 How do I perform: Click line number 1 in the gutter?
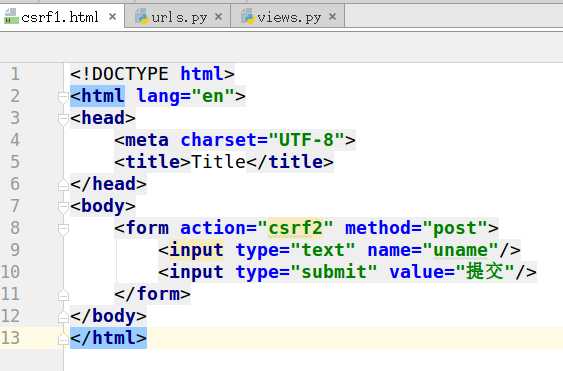15,74
